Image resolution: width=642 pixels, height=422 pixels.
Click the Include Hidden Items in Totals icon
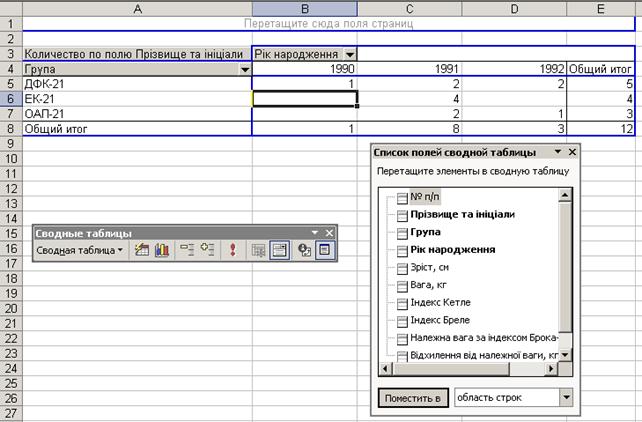[x=258, y=250]
